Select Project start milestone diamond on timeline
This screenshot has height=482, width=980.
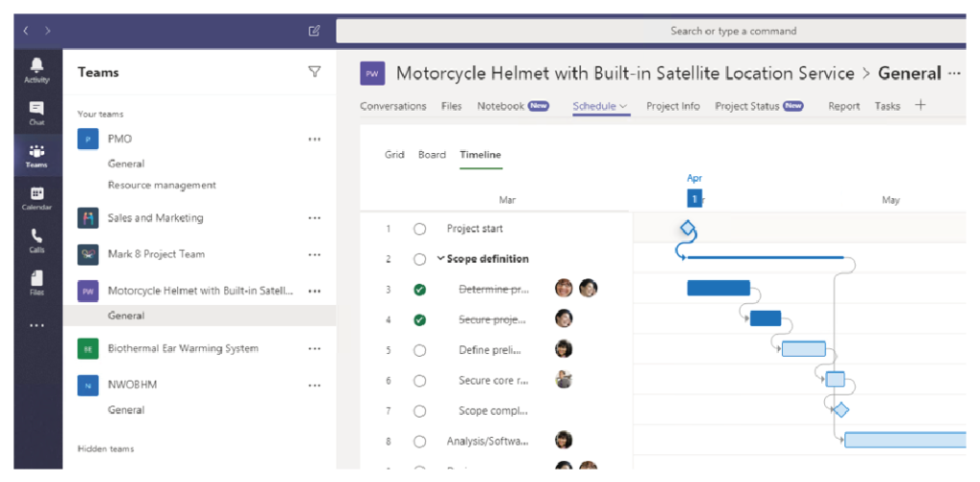point(687,228)
